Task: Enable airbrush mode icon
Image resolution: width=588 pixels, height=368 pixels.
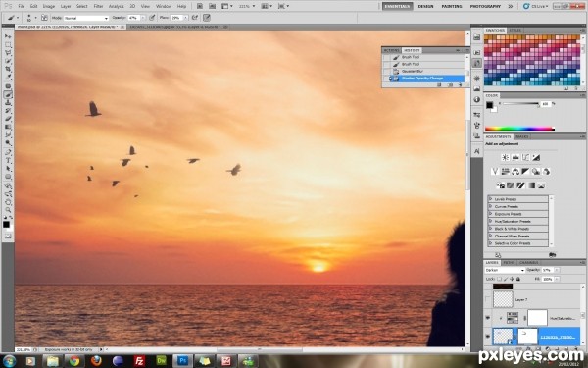Action: [x=195, y=18]
